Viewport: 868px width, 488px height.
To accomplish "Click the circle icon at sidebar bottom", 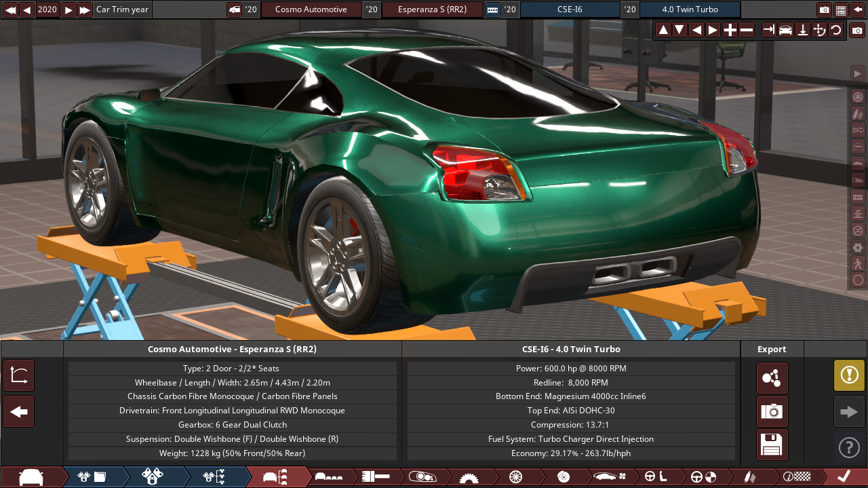I will point(858,280).
